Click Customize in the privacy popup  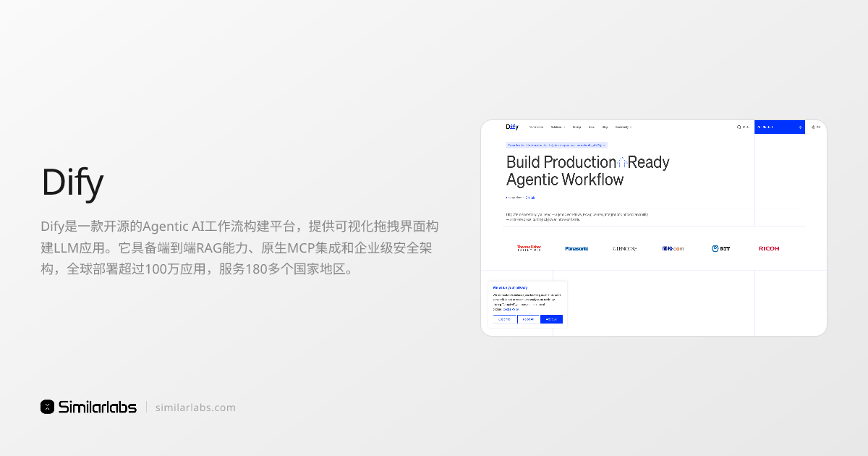(x=504, y=319)
